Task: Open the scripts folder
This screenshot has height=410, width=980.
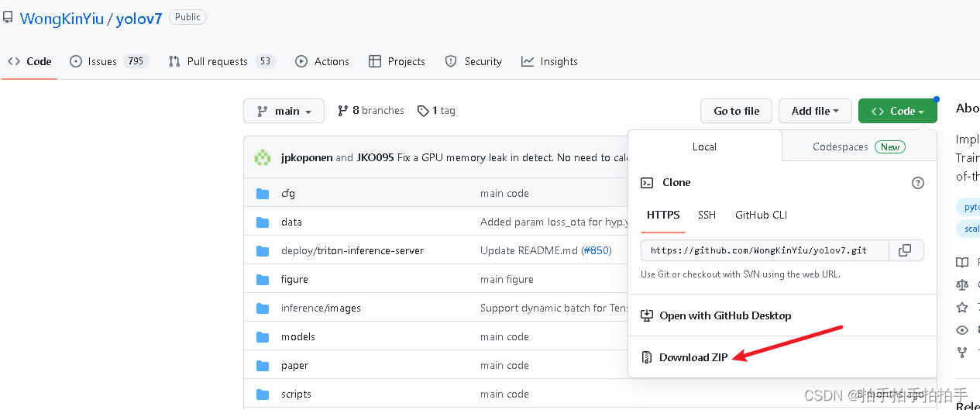Action: click(x=296, y=394)
